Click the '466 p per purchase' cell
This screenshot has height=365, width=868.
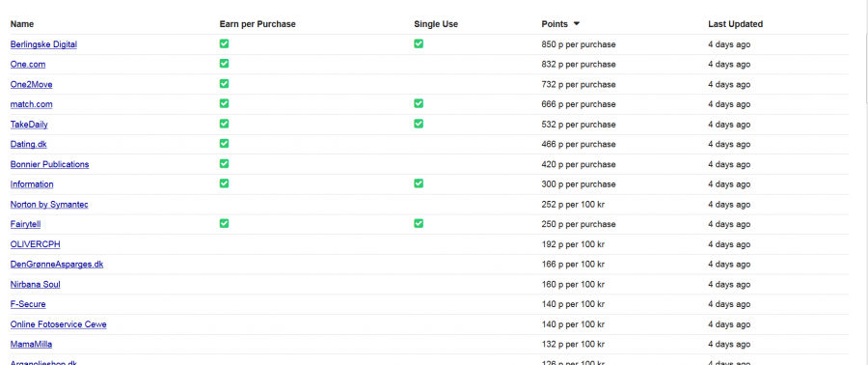tap(579, 144)
